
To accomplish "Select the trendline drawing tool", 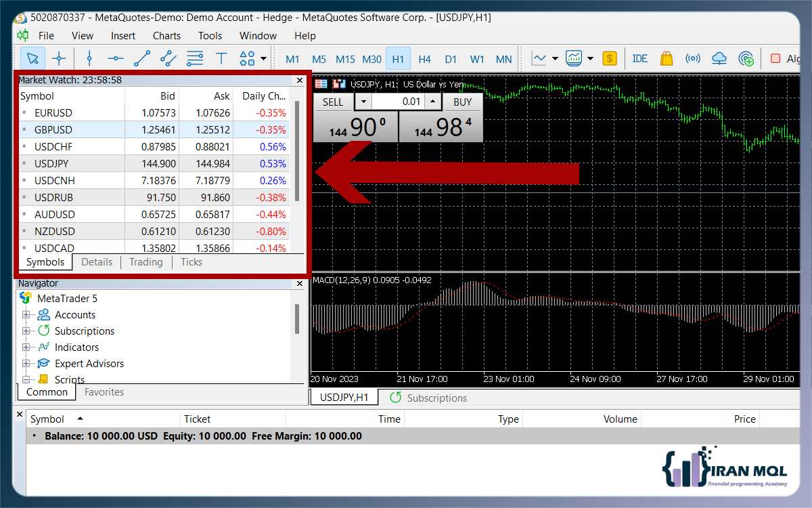I will [142, 59].
